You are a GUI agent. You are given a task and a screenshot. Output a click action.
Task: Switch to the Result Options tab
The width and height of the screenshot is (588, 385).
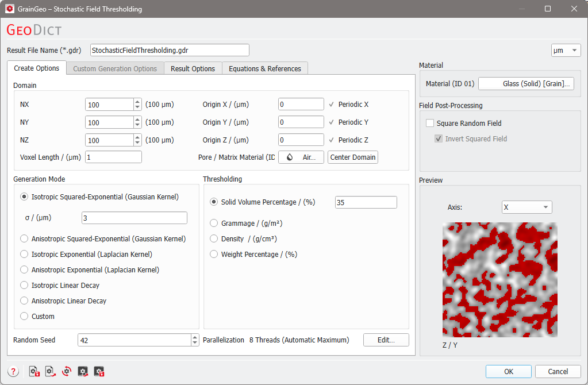coord(193,68)
